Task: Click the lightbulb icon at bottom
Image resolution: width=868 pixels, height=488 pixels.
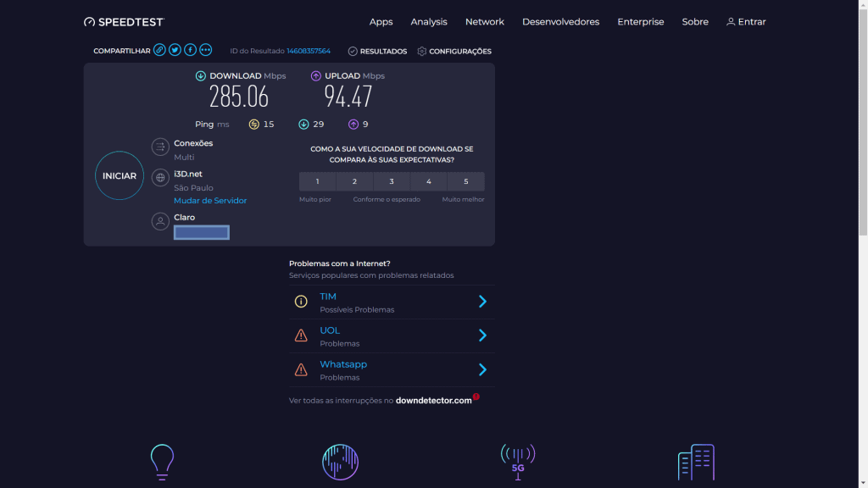Action: pos(162,462)
